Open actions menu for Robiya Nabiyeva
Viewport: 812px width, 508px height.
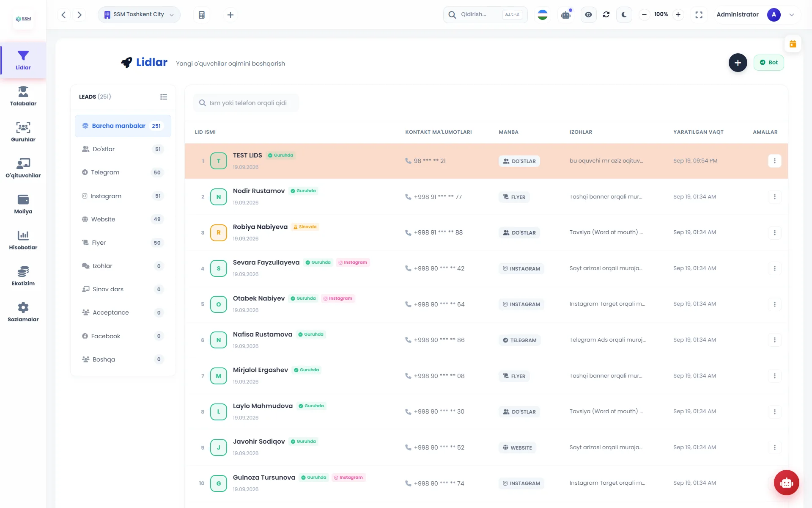(x=774, y=233)
